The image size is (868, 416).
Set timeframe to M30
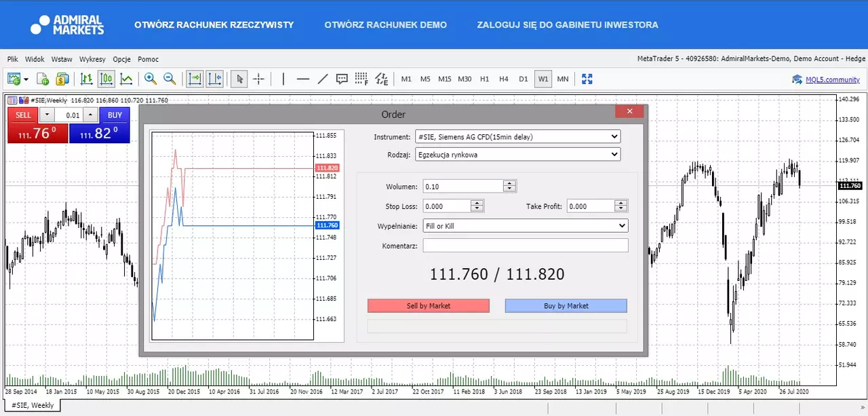coord(465,79)
